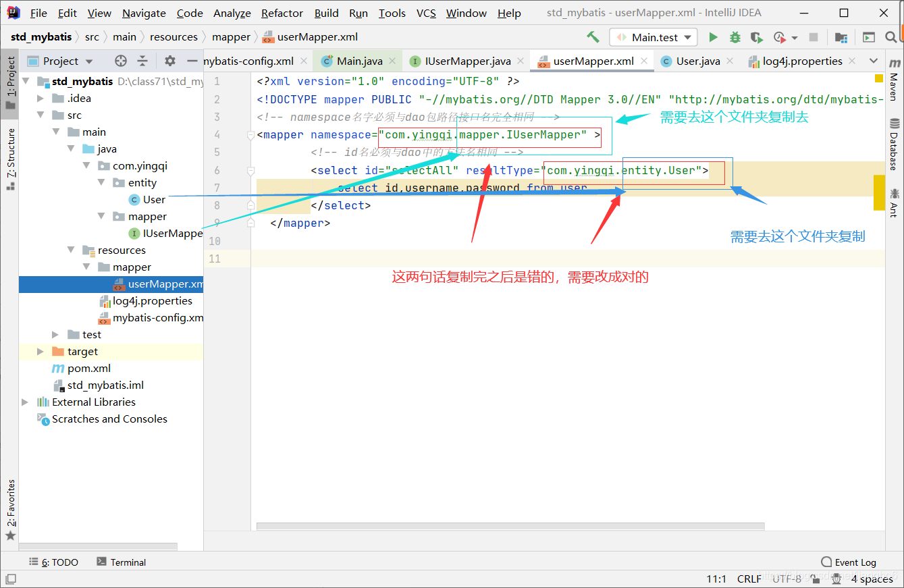Open the Event Log icon
Viewport: 904px width, 588px height.
(826, 562)
